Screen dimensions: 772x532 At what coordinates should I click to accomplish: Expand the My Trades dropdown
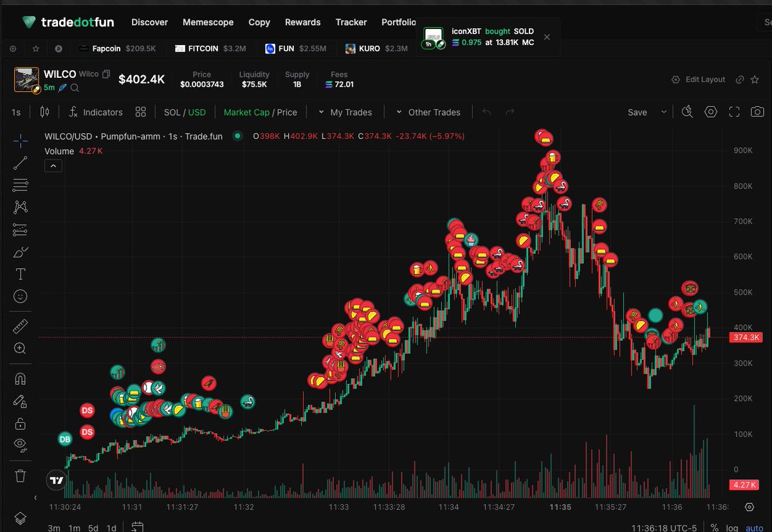345,112
